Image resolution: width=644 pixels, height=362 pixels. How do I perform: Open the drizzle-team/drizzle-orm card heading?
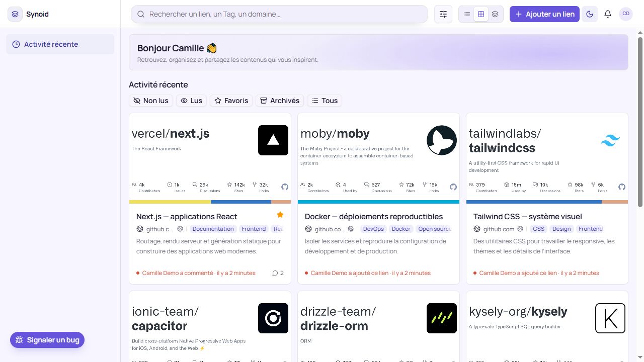[x=338, y=318]
